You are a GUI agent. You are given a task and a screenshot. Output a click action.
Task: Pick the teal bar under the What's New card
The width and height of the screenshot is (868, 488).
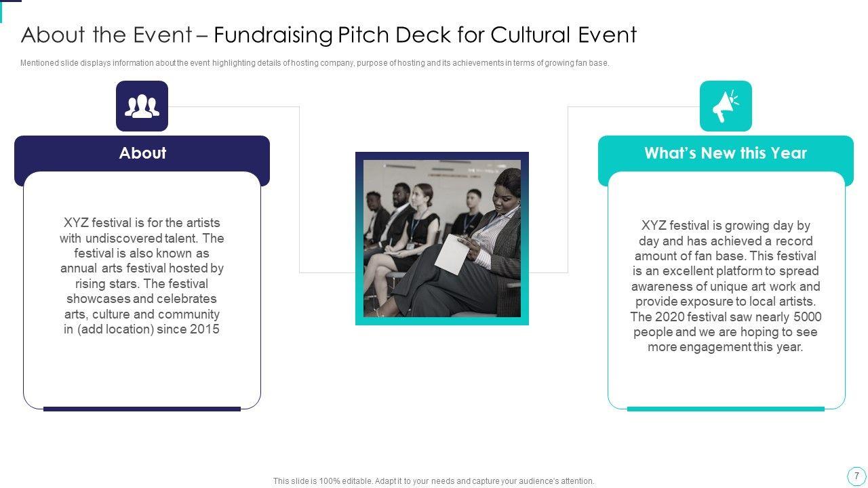pos(726,409)
